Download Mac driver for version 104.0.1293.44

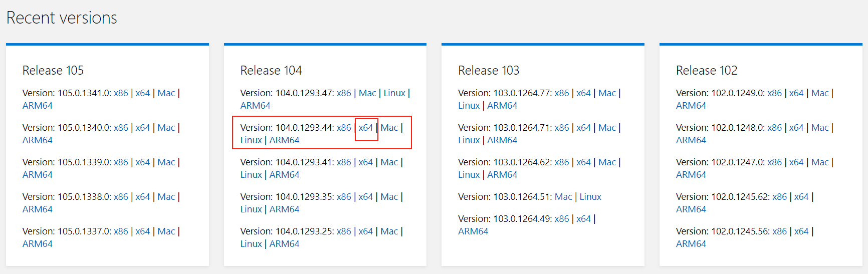point(389,128)
